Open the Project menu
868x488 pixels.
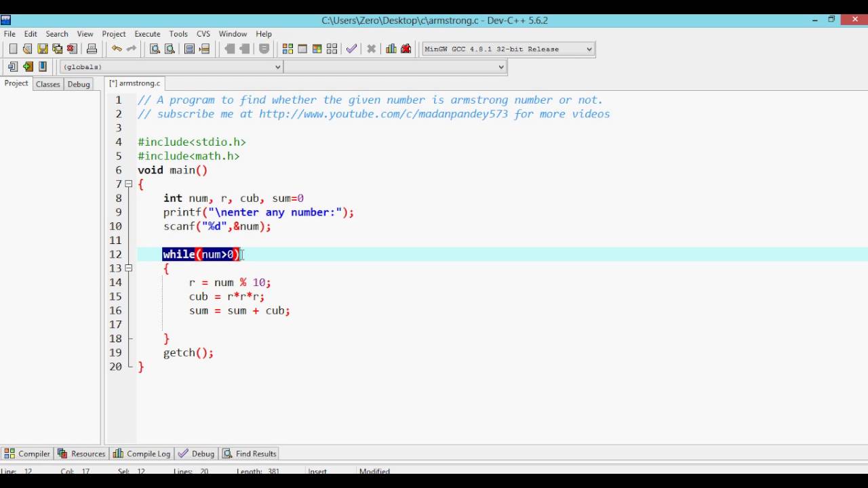(x=114, y=34)
